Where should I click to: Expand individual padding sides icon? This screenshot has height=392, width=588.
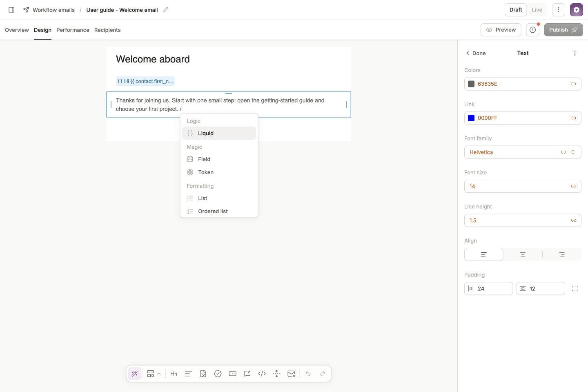click(575, 289)
